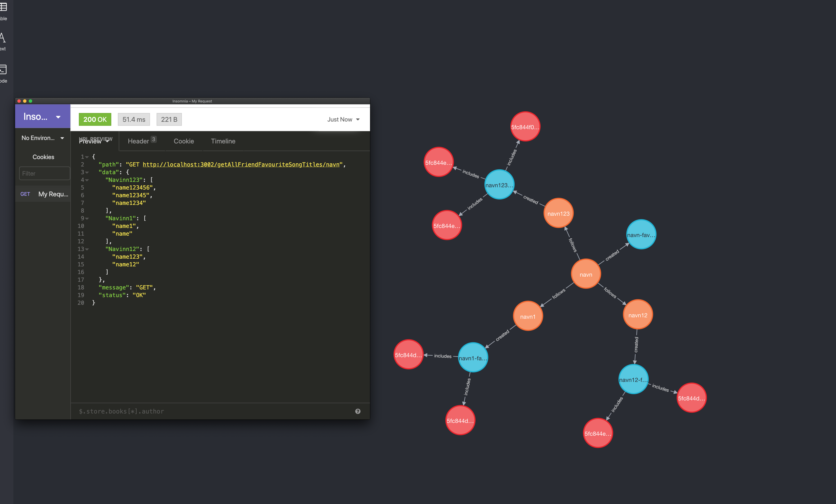Click the Text view icon in sidebar

click(3, 38)
